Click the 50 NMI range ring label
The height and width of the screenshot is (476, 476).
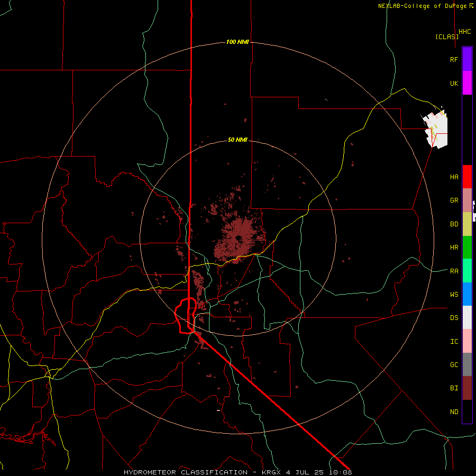[237, 140]
